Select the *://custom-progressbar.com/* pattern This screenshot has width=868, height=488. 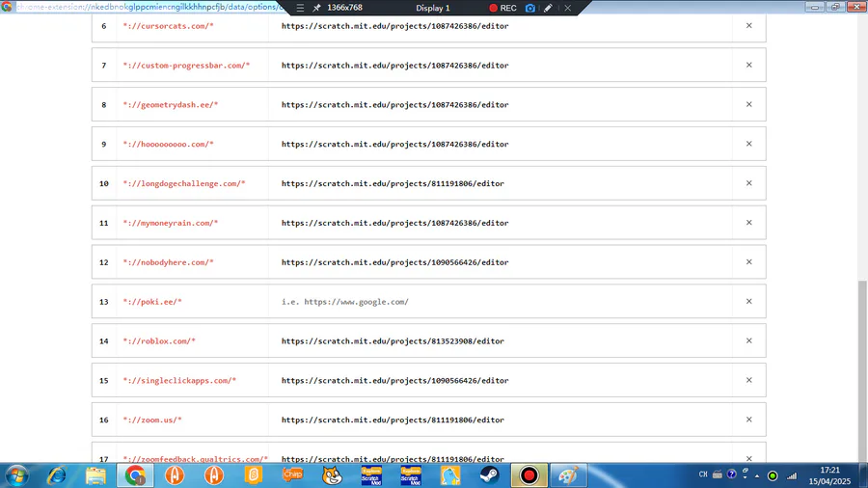(x=186, y=66)
